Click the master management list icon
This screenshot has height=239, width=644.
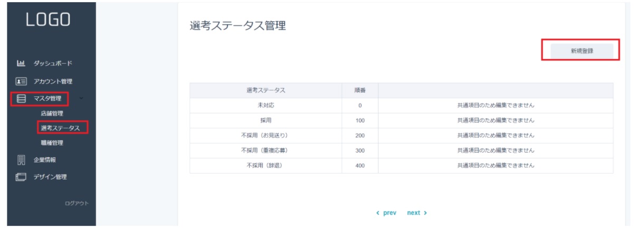(21, 99)
